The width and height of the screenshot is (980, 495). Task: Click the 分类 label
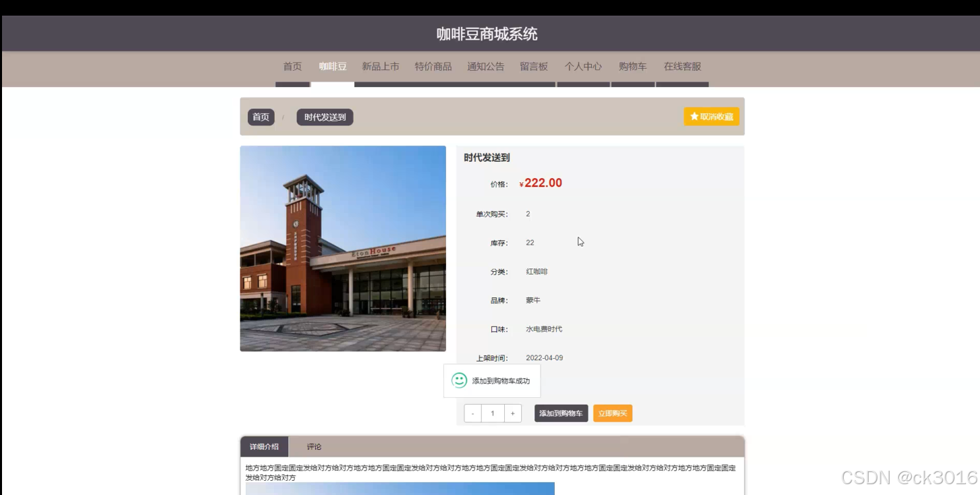pyautogui.click(x=499, y=272)
